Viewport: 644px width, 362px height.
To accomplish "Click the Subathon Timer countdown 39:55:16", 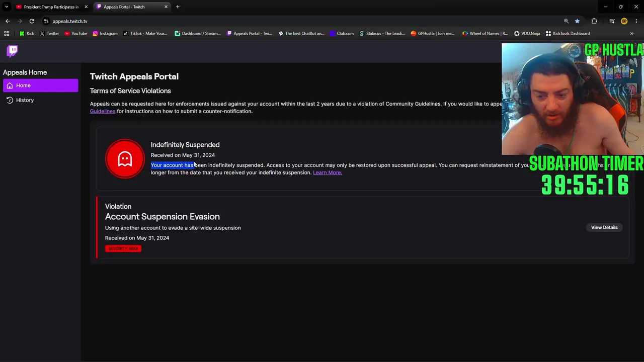I will 585,185.
